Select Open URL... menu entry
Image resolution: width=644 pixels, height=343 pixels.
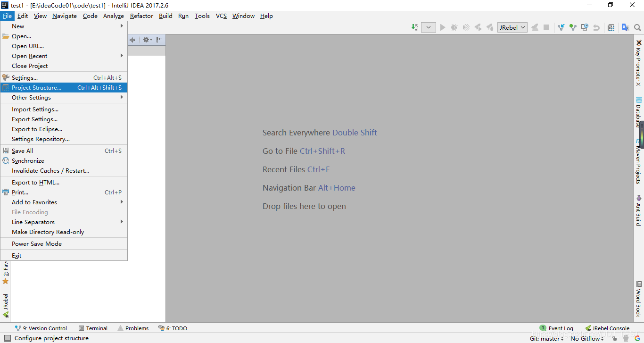(x=64, y=46)
